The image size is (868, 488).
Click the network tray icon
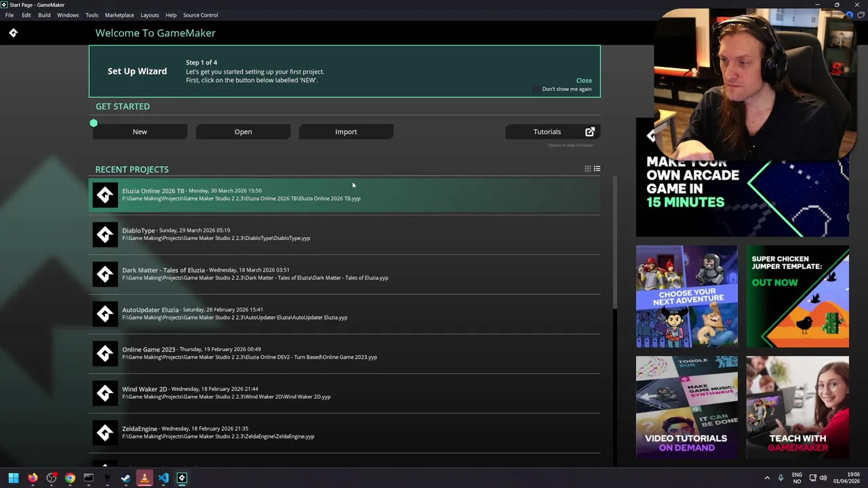tap(813, 478)
